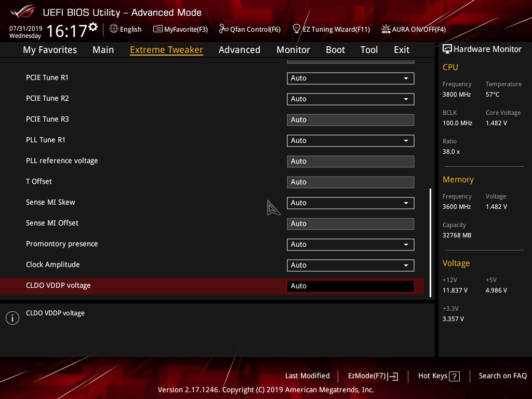Click PLL reference voltage value field

click(x=351, y=161)
